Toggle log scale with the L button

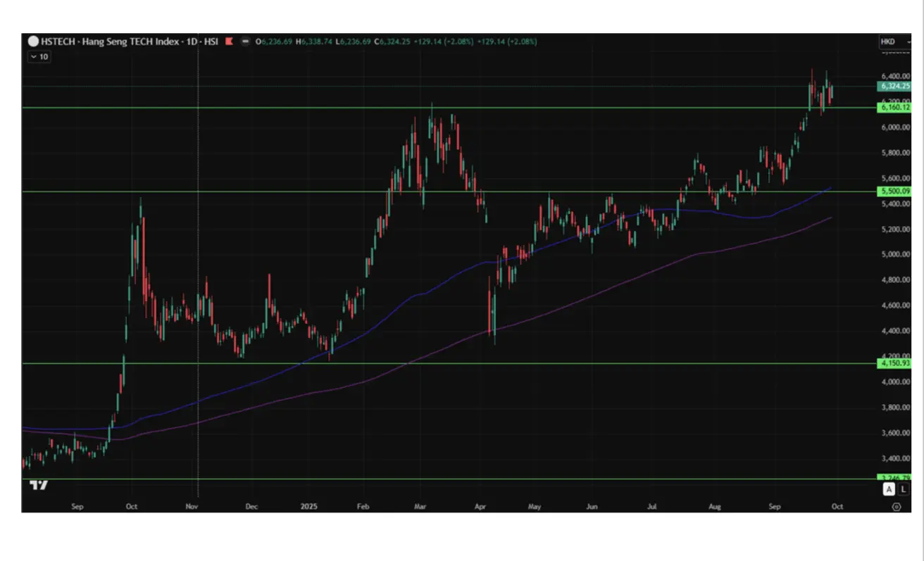click(x=903, y=489)
